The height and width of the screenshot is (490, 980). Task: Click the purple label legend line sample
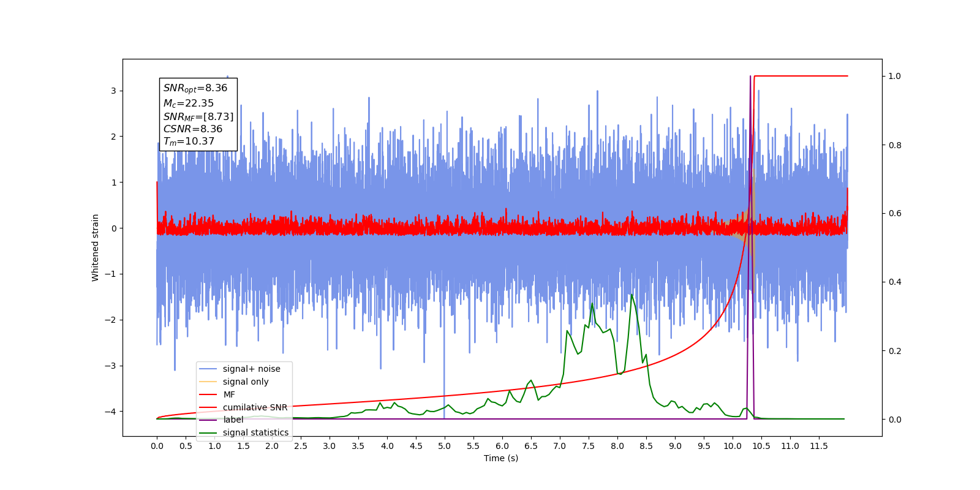pos(208,420)
